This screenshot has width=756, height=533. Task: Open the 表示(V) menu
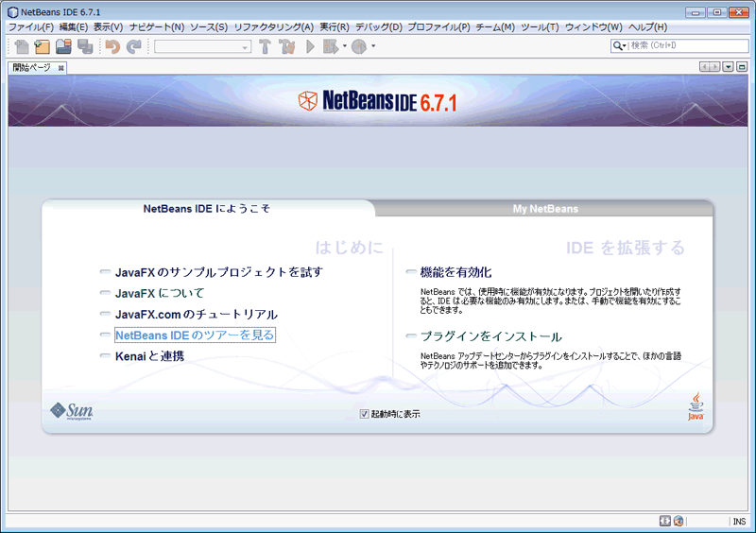click(108, 27)
